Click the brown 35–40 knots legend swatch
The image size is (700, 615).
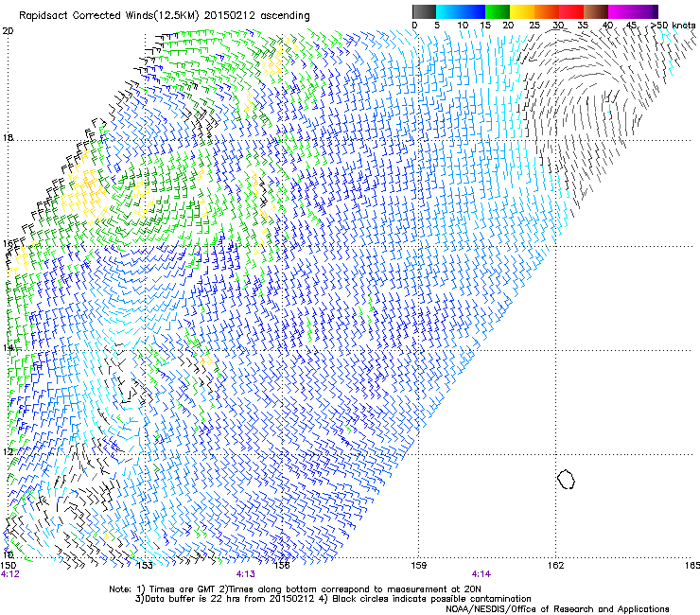pos(596,11)
